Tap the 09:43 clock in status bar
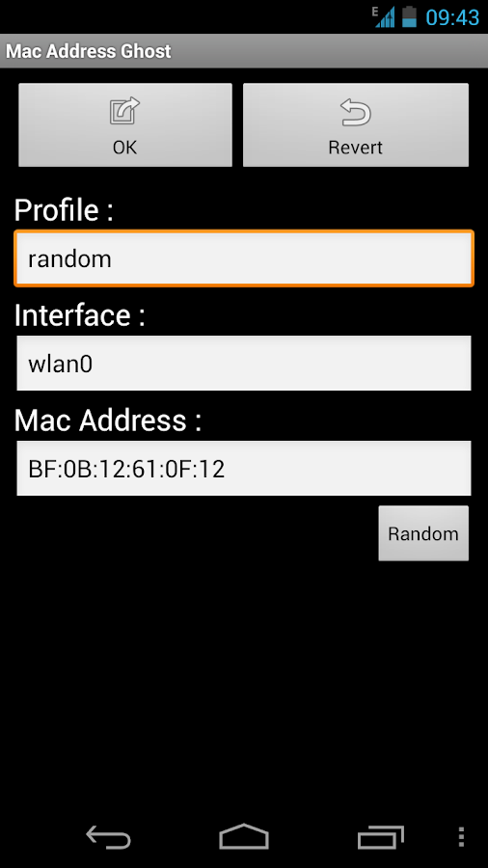The image size is (488, 868). [452, 17]
